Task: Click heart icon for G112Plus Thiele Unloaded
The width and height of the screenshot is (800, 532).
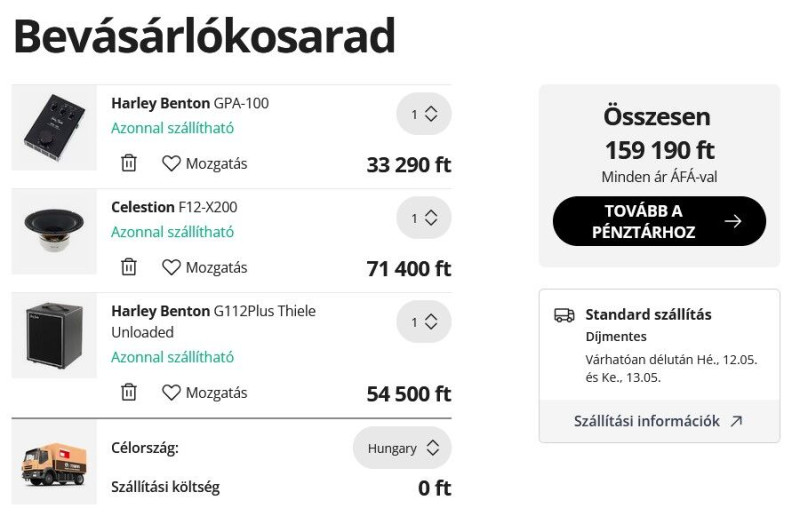Action: point(171,392)
